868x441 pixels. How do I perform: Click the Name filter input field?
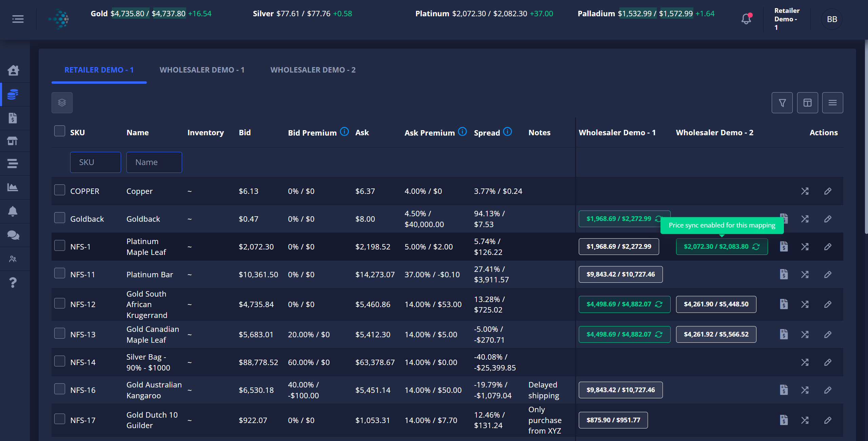154,162
